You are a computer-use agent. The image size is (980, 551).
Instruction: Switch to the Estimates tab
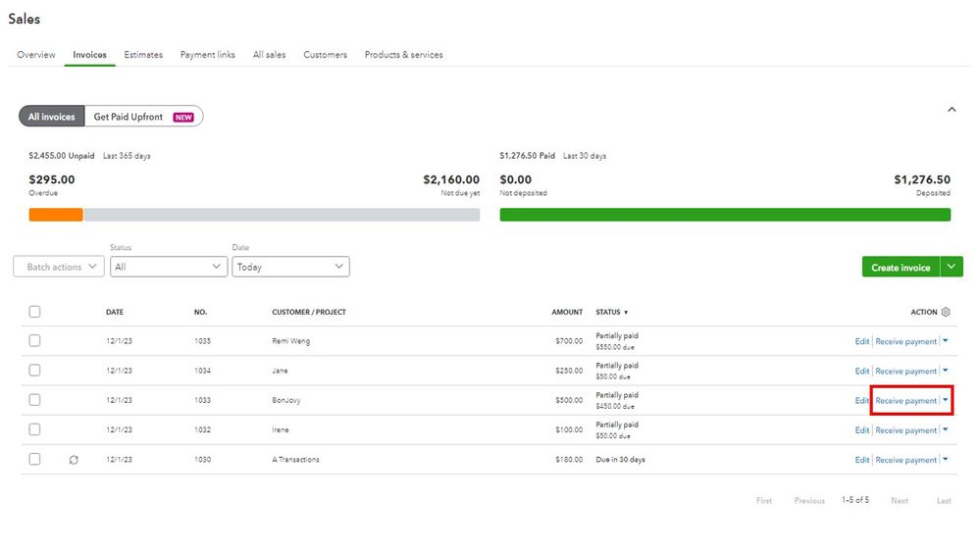tap(143, 54)
